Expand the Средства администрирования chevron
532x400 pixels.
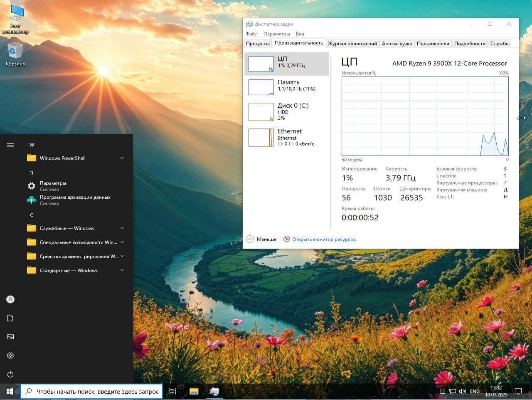point(122,256)
